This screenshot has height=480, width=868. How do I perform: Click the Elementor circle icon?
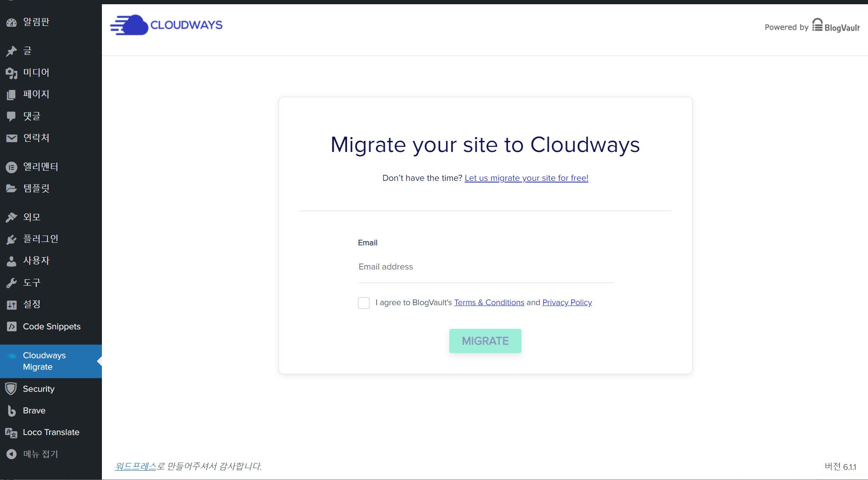(x=11, y=167)
